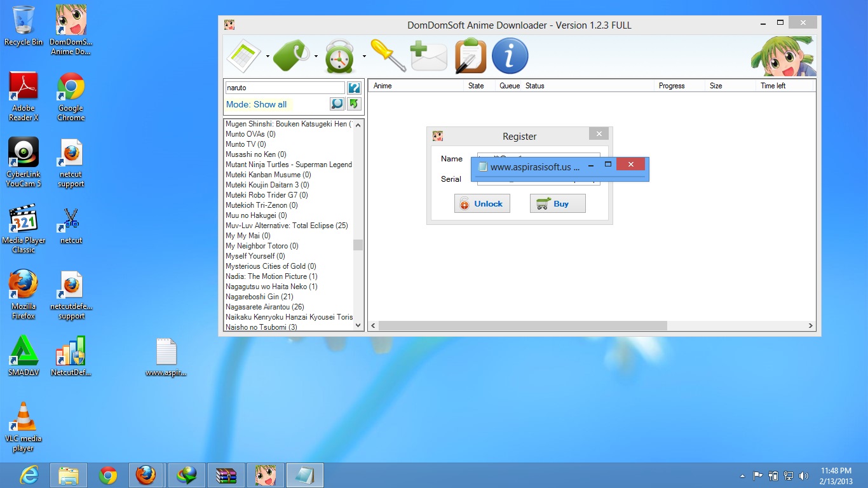Open the Recycle Bin desktop icon
Screen dimensions: 868x488
point(24,25)
